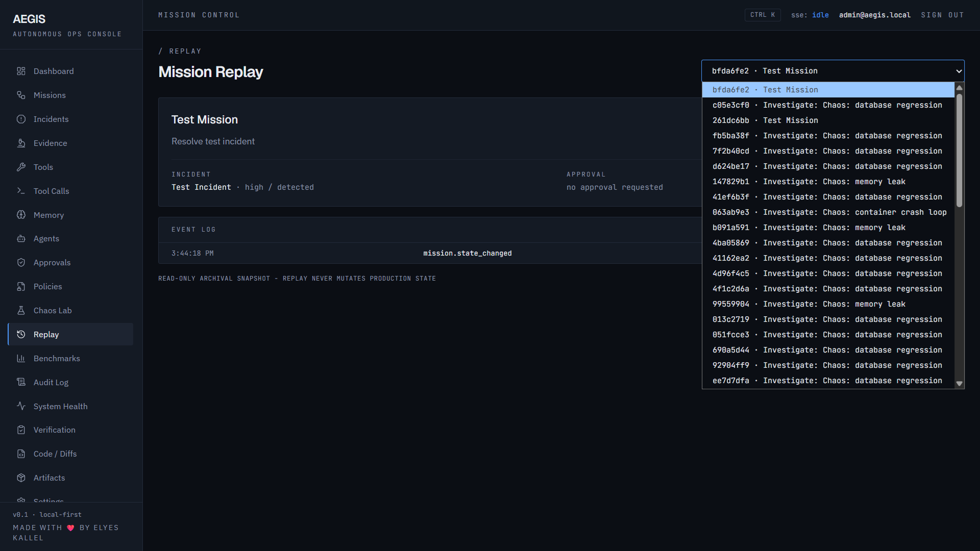Click the Verification clipboard icon
Image resolution: width=980 pixels, height=551 pixels.
point(21,430)
